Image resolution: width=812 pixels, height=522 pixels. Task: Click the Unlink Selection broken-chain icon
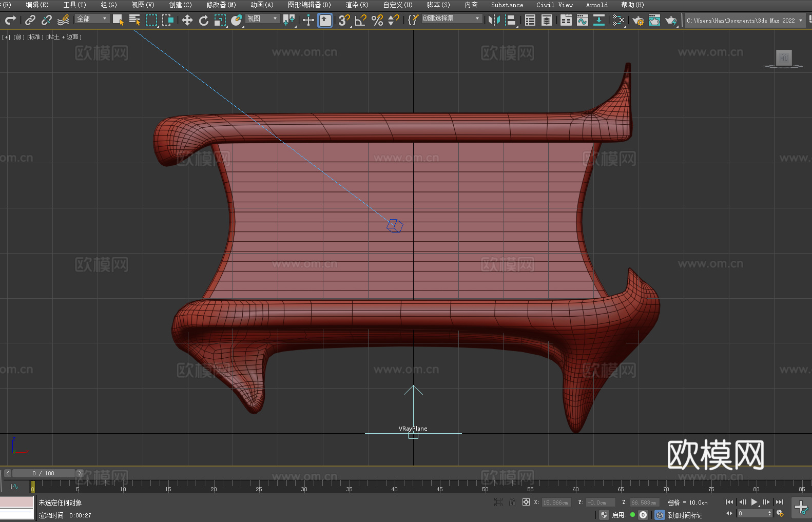point(47,20)
